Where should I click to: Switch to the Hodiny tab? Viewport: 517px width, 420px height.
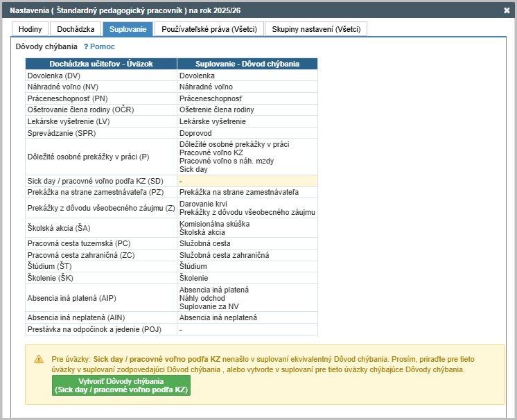[30, 29]
